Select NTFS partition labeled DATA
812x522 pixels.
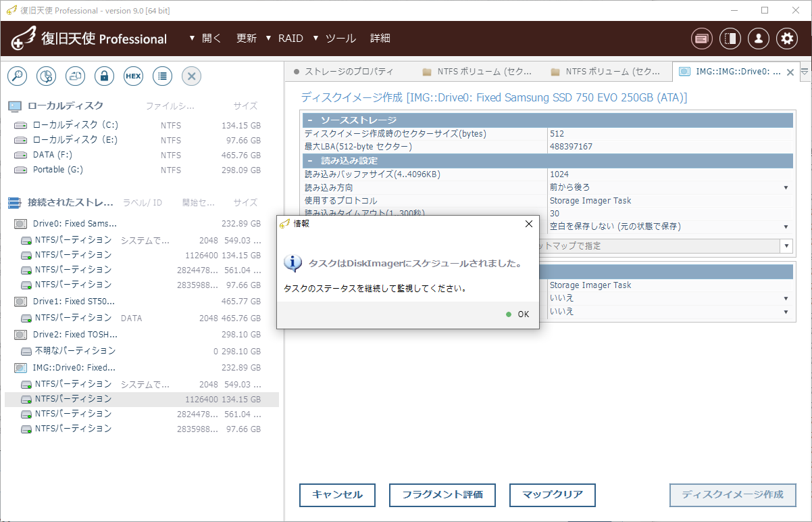pos(141,318)
